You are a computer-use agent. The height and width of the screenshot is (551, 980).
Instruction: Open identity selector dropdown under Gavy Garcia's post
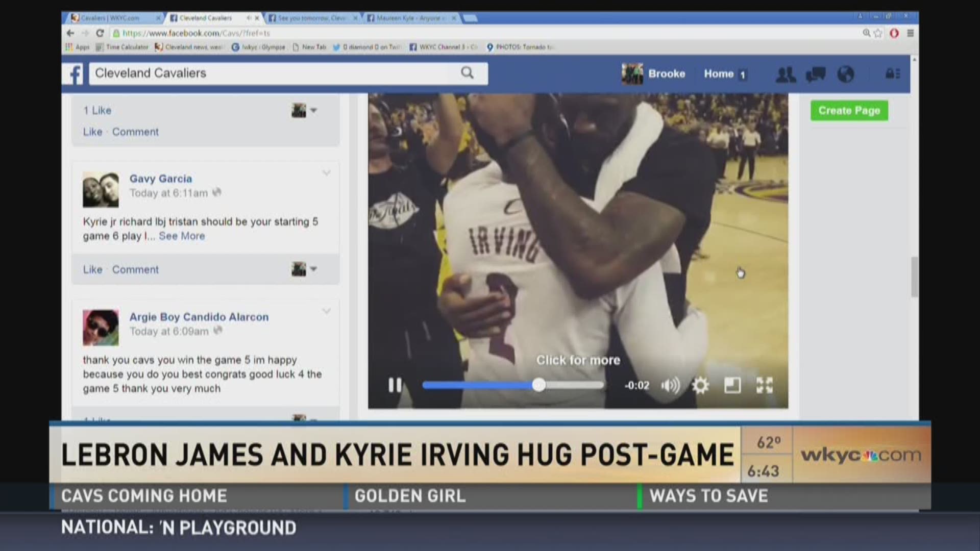tap(304, 269)
